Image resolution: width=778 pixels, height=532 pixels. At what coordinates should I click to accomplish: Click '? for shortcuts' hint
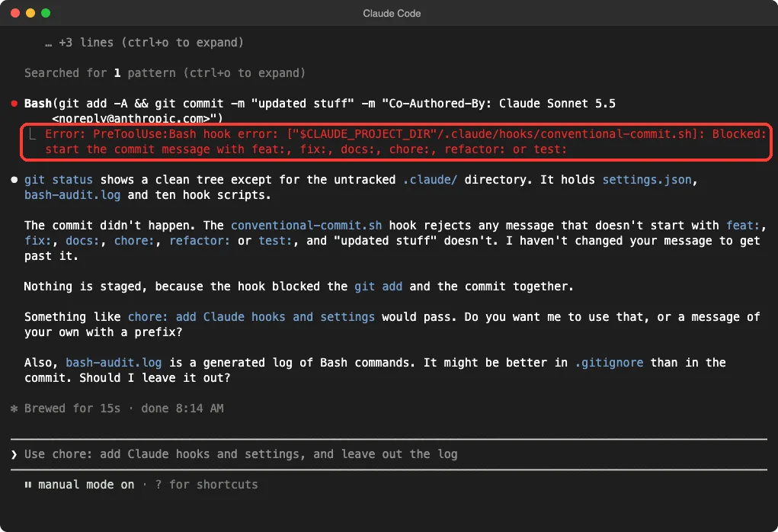207,484
